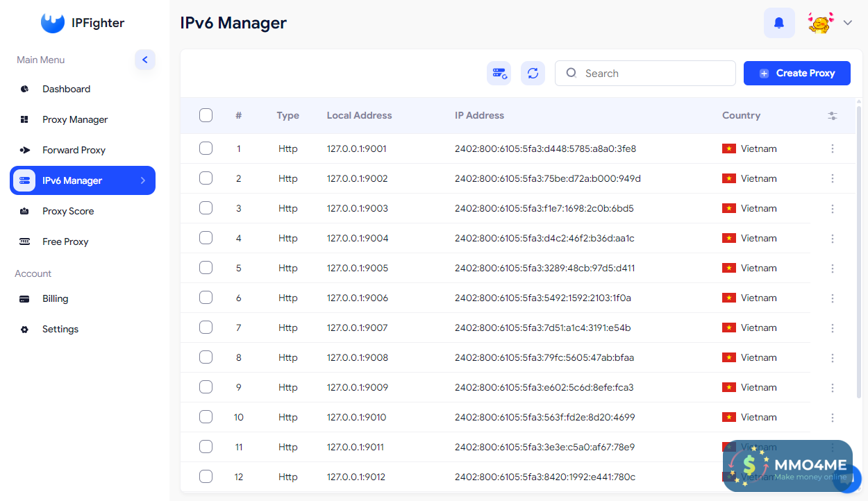This screenshot has width=868, height=501.
Task: Open the three-dot menu for row 4
Action: coord(833,238)
